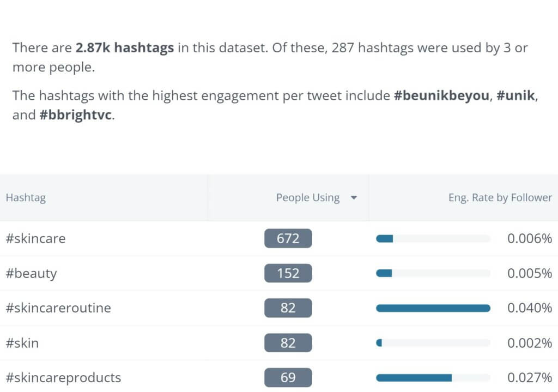Select the 82 badge for #skincareroutine

tap(288, 308)
